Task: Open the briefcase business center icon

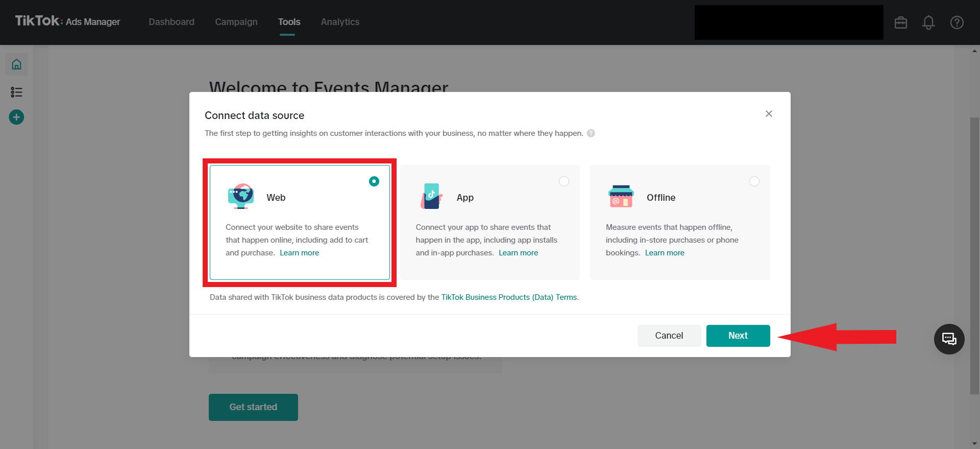Action: [x=900, y=22]
